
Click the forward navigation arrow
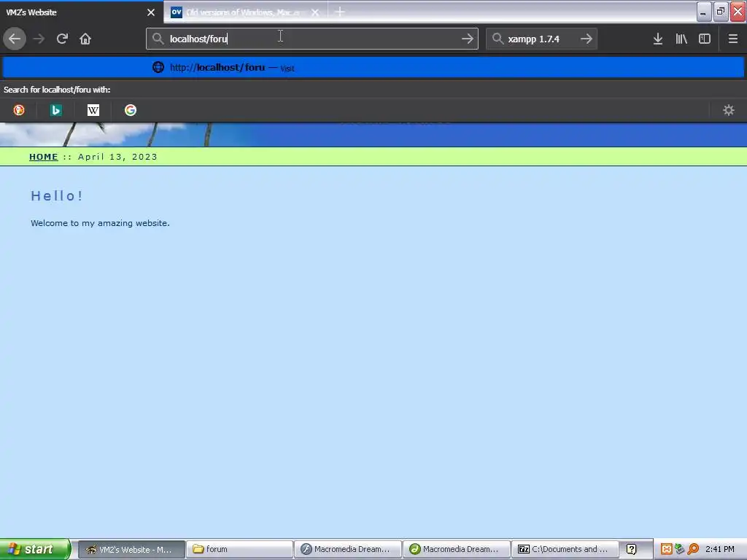point(39,39)
